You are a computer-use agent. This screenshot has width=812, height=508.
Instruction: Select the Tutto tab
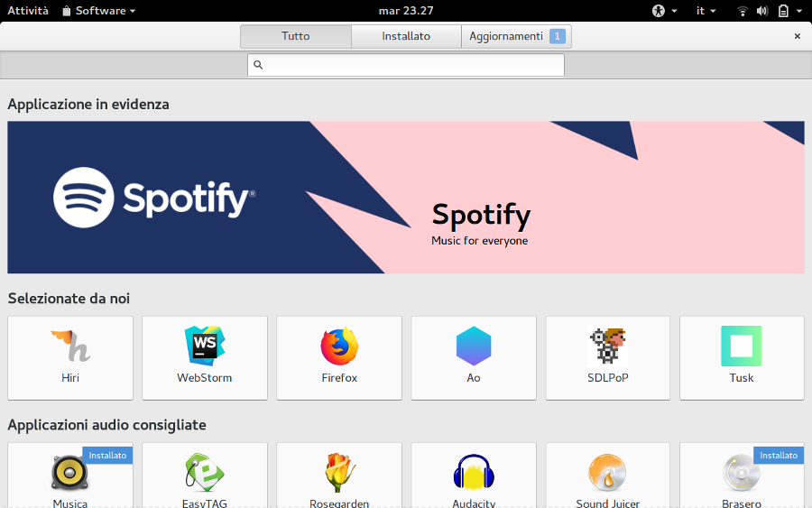[295, 36]
